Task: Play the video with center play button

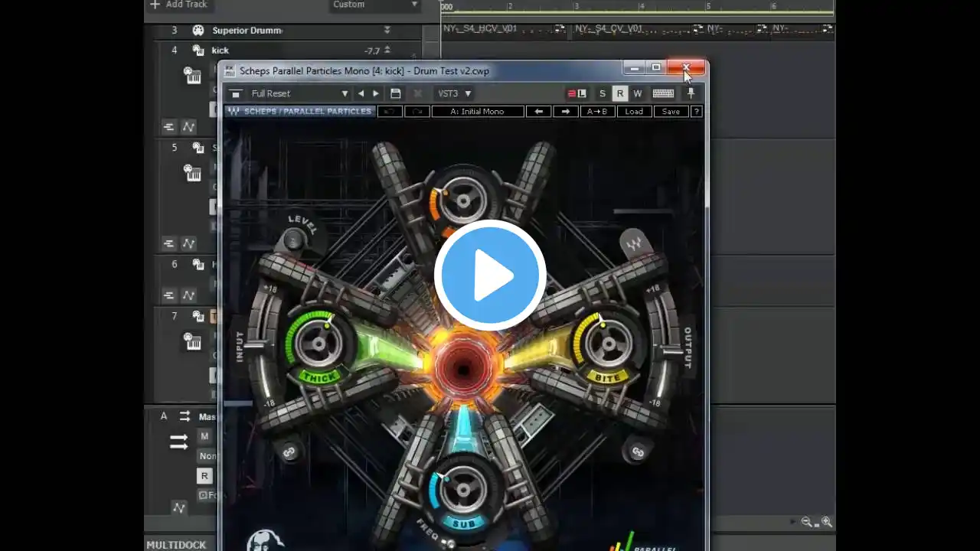Action: [x=490, y=275]
